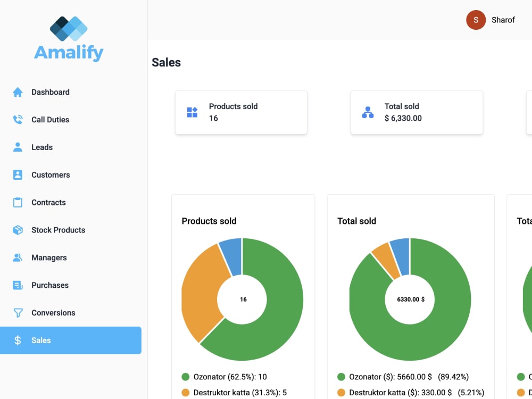Click the Amalify logo

(69, 39)
